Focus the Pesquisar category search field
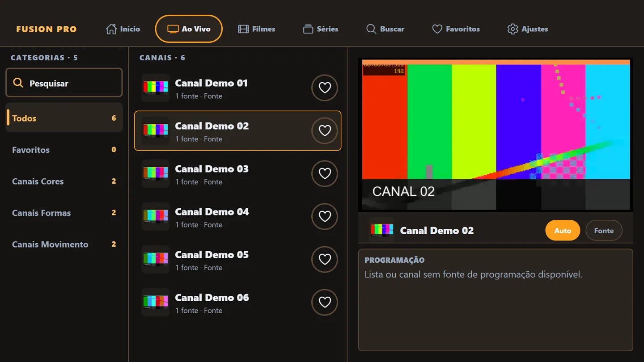The image size is (644, 362). coord(64,83)
